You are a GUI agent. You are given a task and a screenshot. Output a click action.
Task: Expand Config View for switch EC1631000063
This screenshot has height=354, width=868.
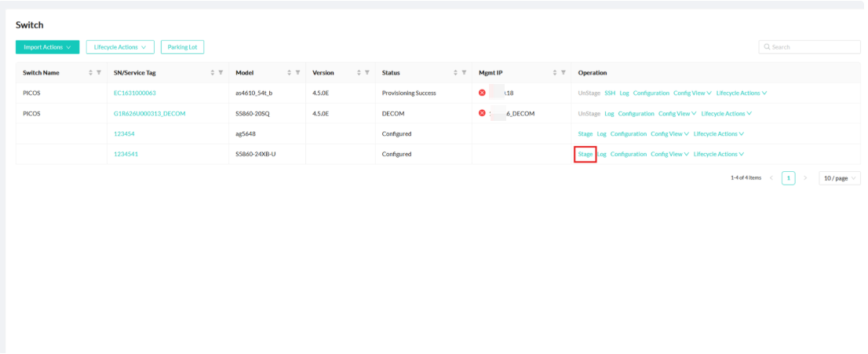[x=692, y=93]
